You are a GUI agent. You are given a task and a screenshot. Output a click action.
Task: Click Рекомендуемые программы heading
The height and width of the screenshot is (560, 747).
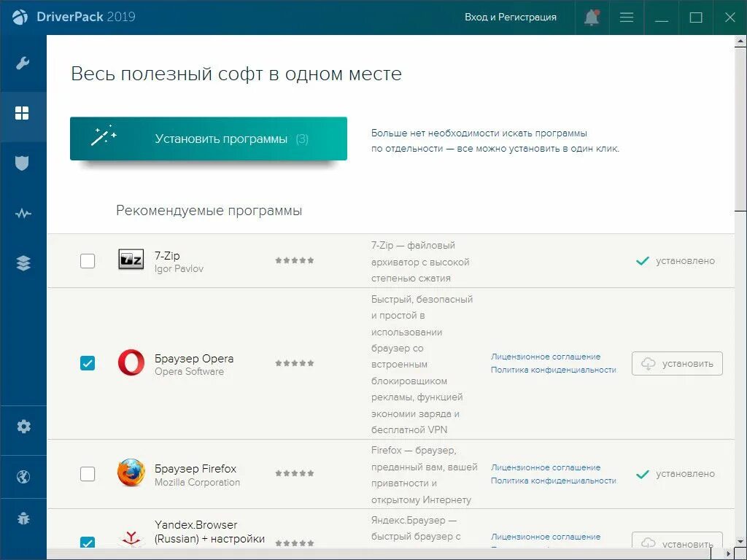tap(209, 211)
